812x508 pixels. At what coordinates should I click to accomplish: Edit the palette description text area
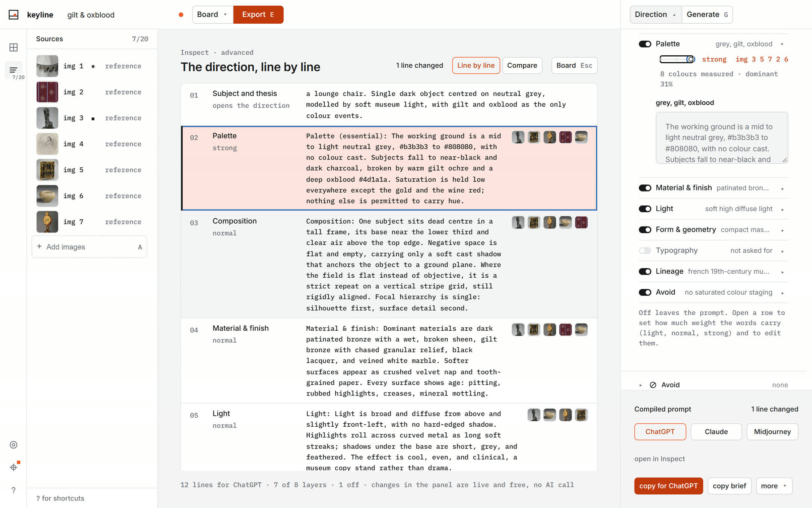coord(722,138)
